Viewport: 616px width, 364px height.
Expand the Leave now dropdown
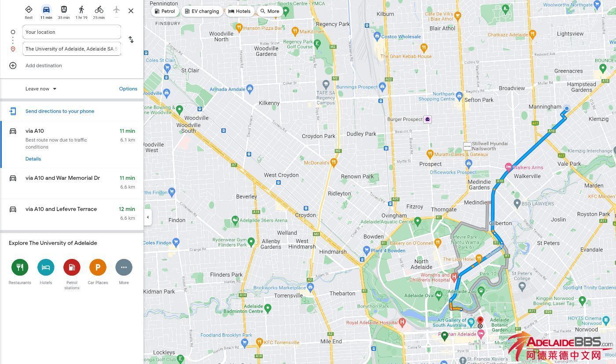[x=41, y=89]
